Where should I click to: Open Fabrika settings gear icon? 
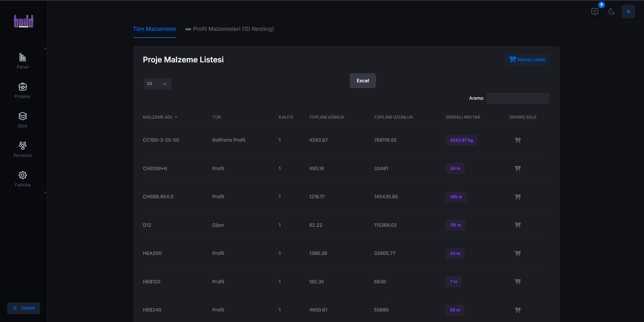click(23, 175)
